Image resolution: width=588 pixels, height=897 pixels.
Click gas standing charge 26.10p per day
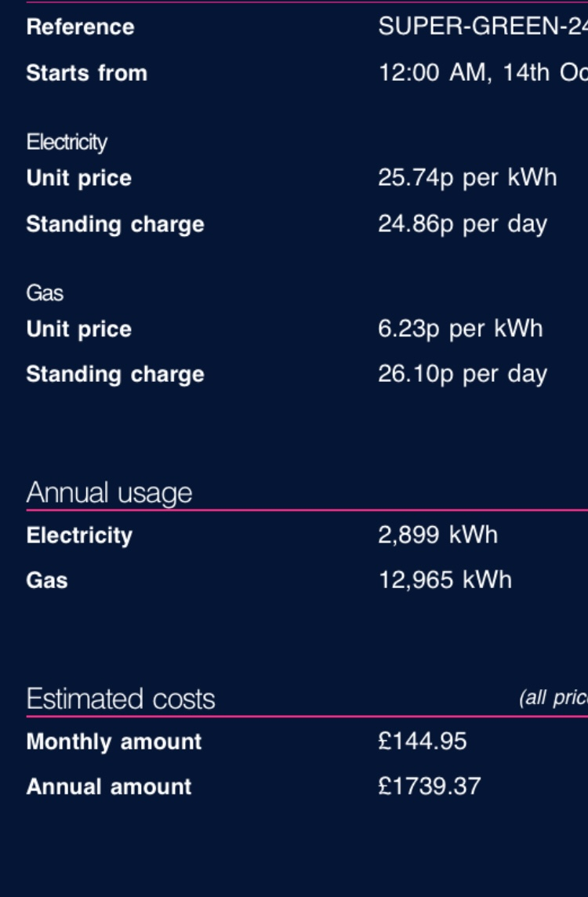point(462,374)
